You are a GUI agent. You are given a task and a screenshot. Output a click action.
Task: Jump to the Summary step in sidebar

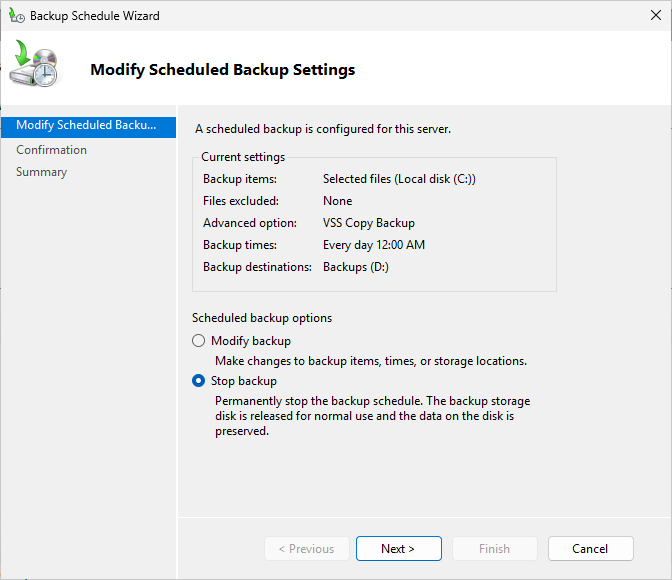[x=42, y=172]
